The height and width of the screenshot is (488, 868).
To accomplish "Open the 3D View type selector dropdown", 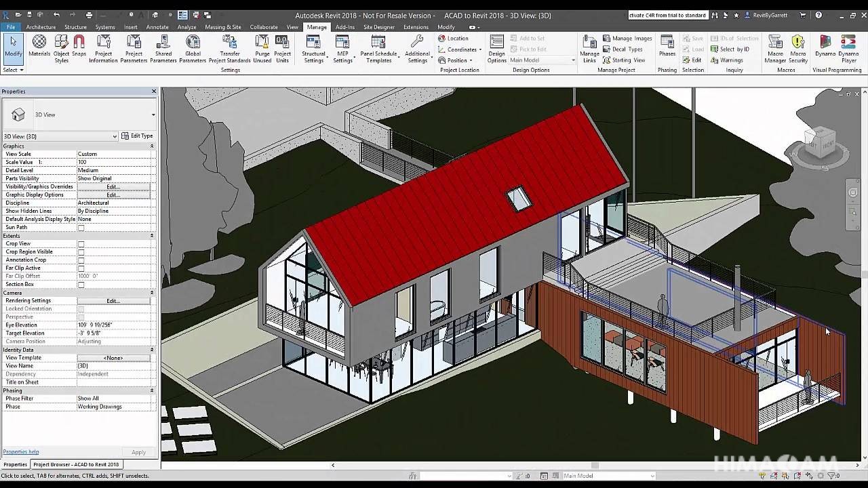I will (79, 115).
